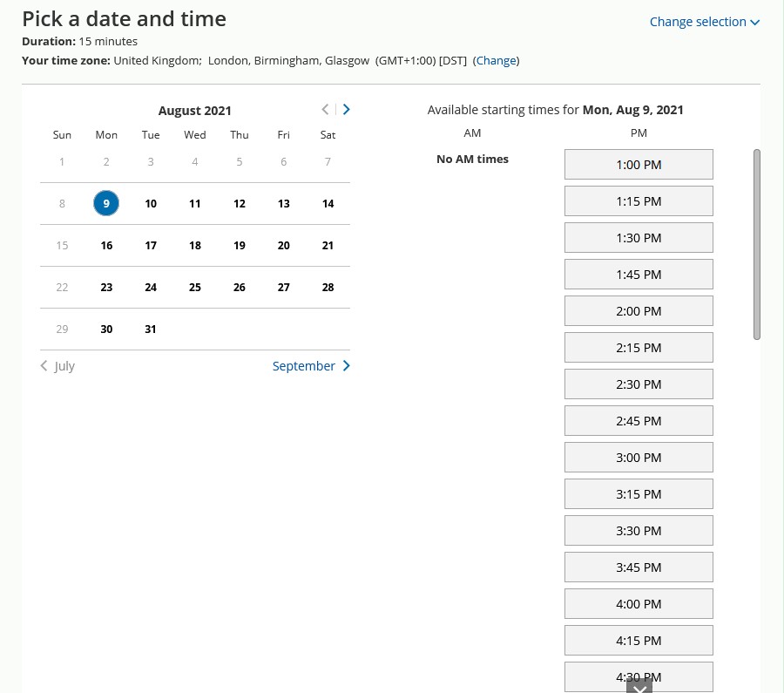The width and height of the screenshot is (784, 693).
Task: Choose August 18 on the calendar
Action: click(x=195, y=246)
